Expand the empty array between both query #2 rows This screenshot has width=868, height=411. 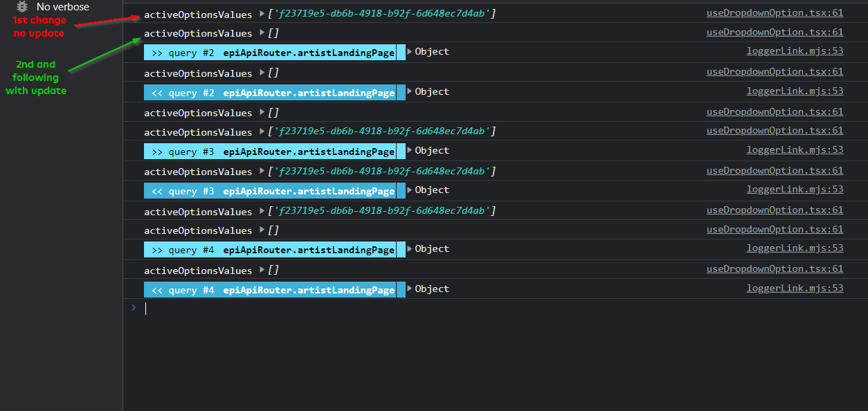[x=262, y=73]
